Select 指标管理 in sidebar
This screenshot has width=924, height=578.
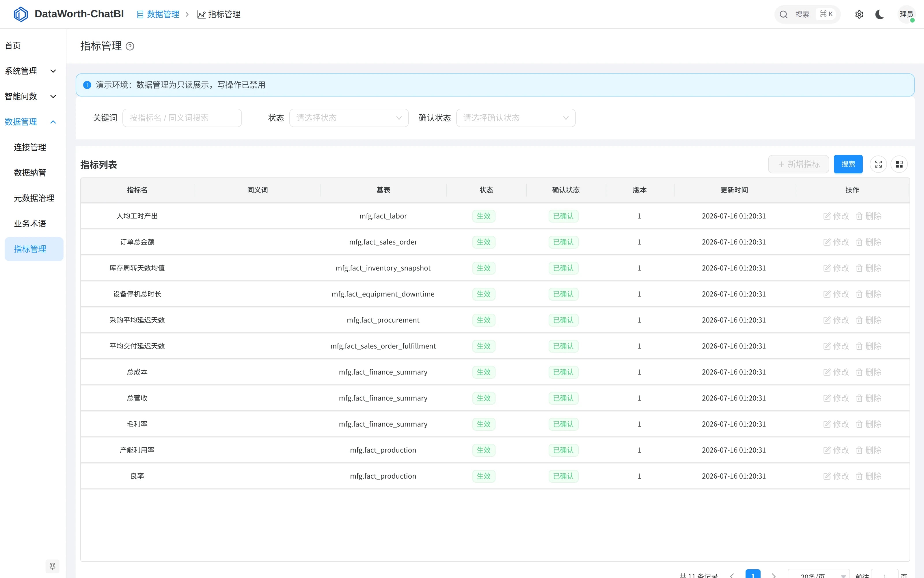pos(34,249)
